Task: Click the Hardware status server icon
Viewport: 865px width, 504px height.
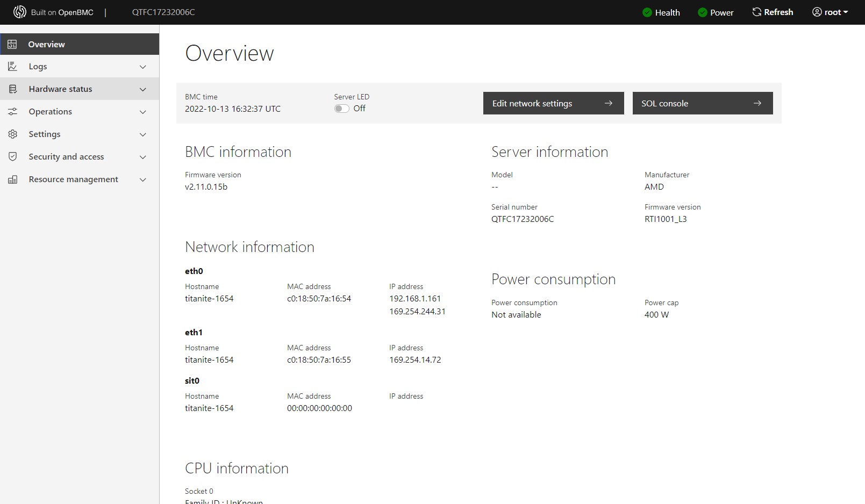Action: pyautogui.click(x=12, y=89)
